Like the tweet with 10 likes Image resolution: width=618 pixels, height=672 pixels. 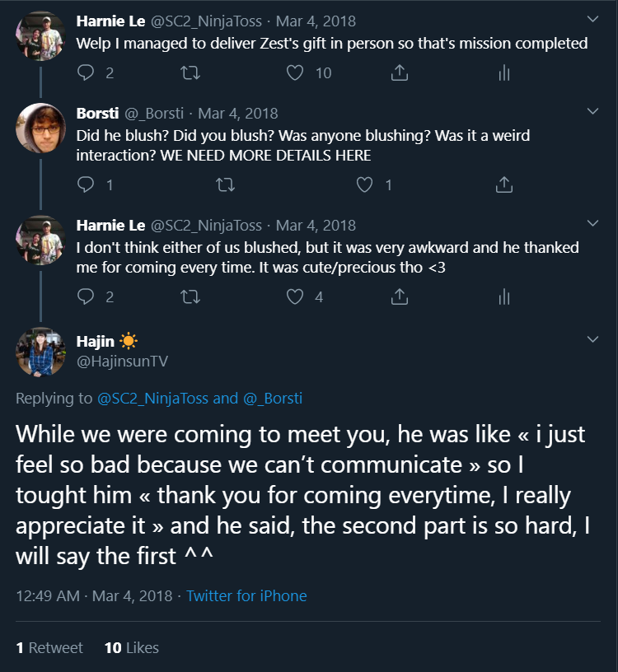pos(295,72)
